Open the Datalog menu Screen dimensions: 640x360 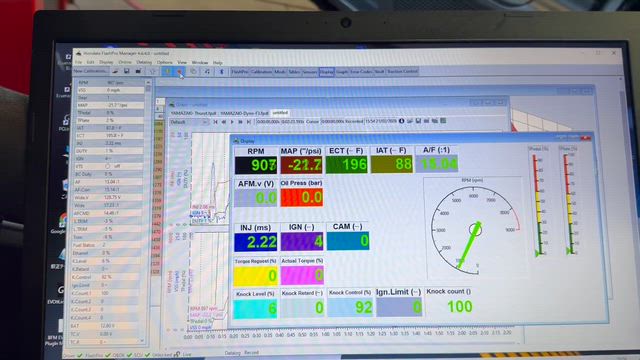coord(144,62)
